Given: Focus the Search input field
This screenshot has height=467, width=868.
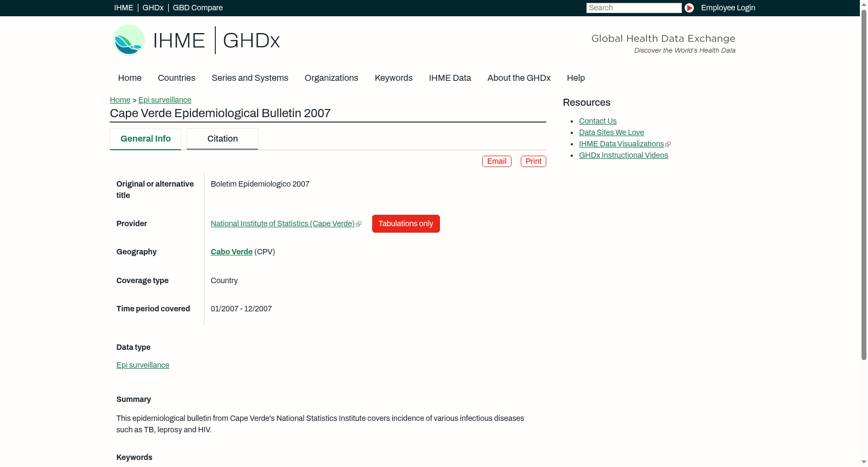Looking at the screenshot, I should tap(634, 8).
